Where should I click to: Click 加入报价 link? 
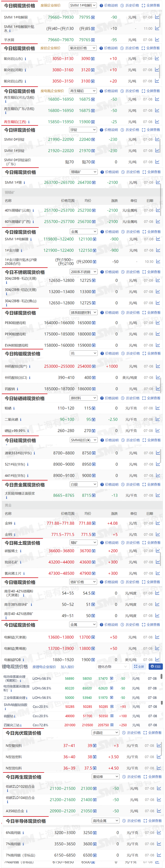tap(68, 667)
